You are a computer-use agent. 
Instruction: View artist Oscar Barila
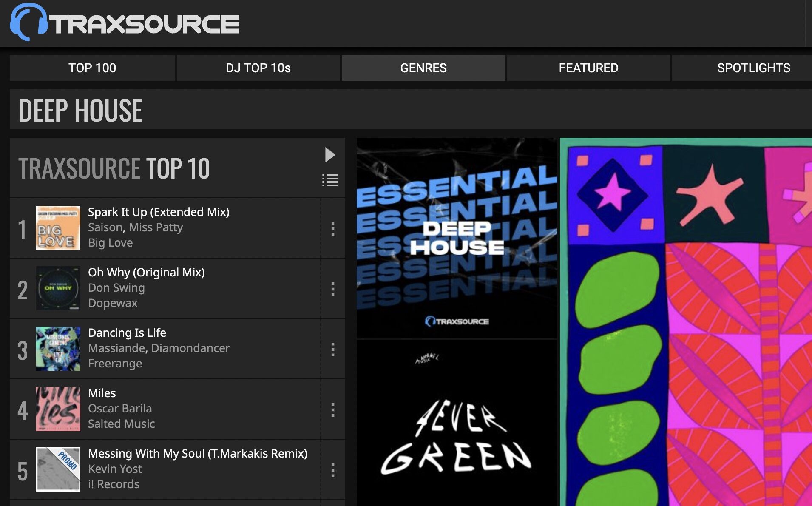pos(120,409)
